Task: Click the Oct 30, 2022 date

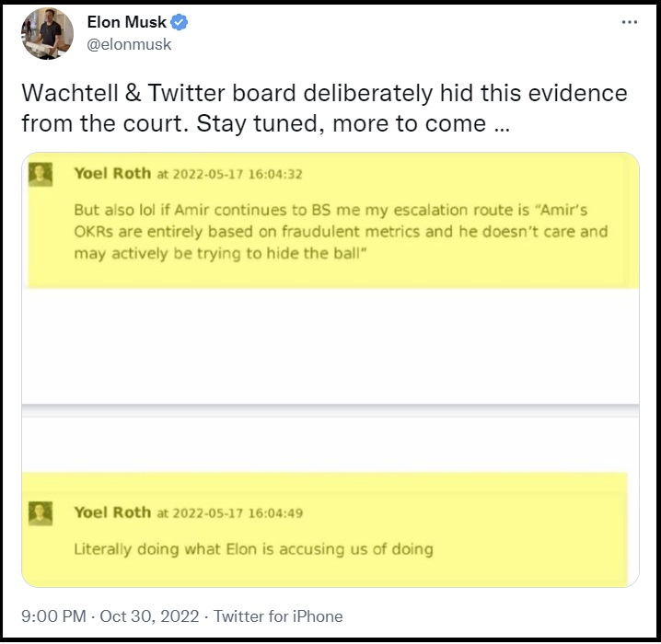Action: tap(149, 616)
